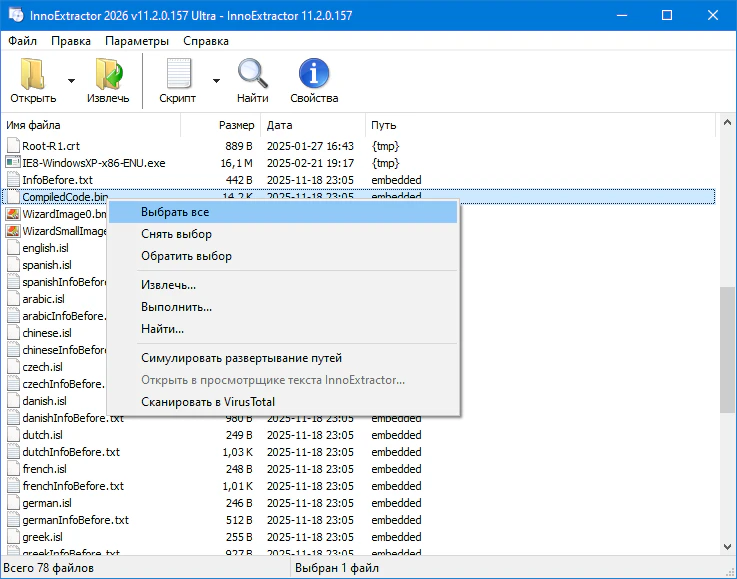Select the IE8-WindowsXP-x86-ENU.exe file icon
737x579 pixels.
[x=13, y=162]
